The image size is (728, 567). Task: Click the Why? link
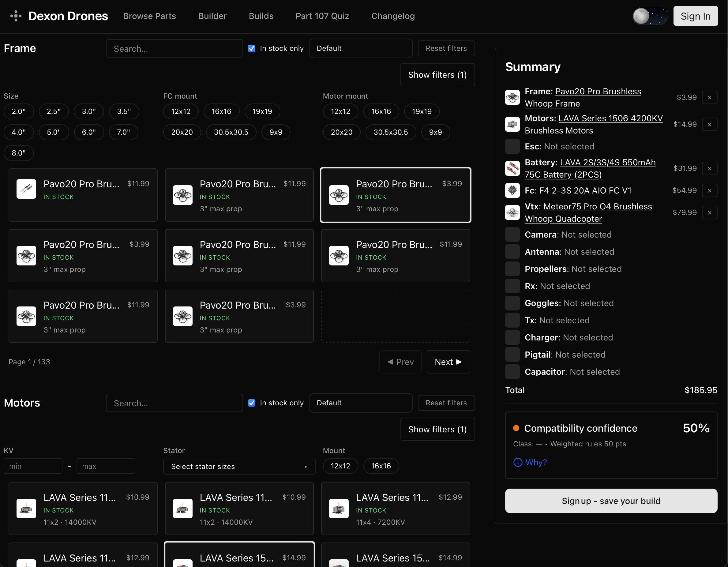pos(536,462)
